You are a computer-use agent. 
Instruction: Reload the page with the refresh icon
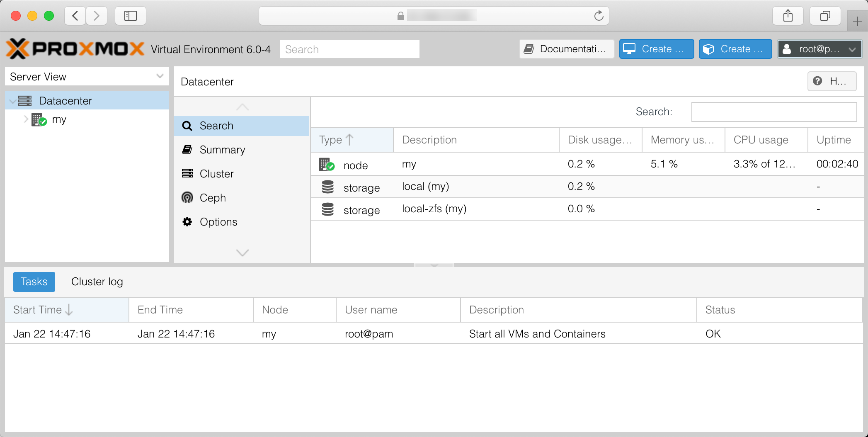point(599,16)
